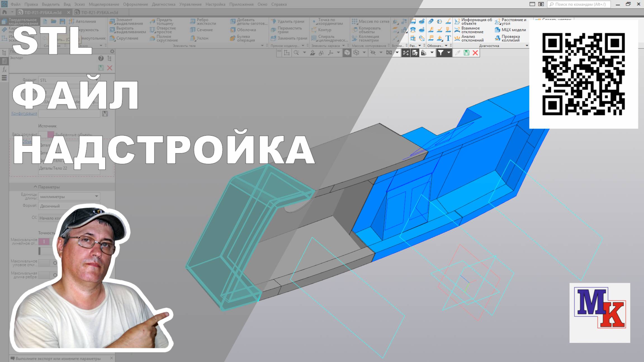The image size is (644, 362).
Task: Click the Удалить грани tool
Action: tap(289, 21)
